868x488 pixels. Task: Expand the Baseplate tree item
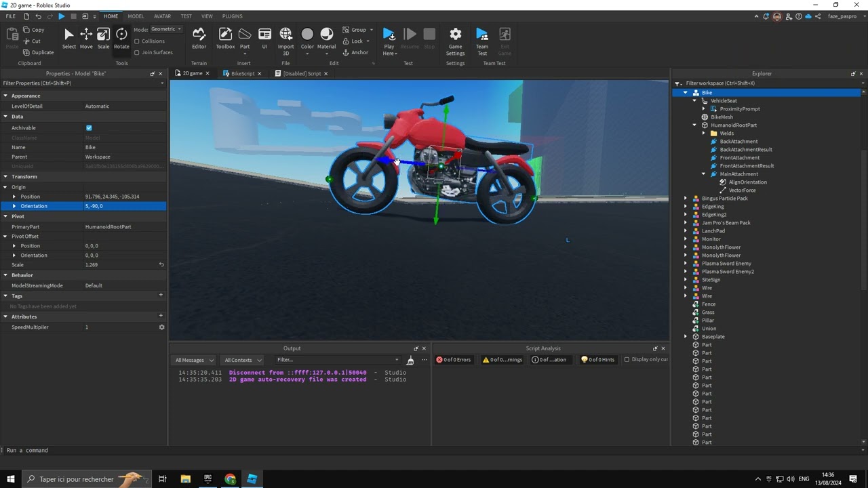(685, 337)
